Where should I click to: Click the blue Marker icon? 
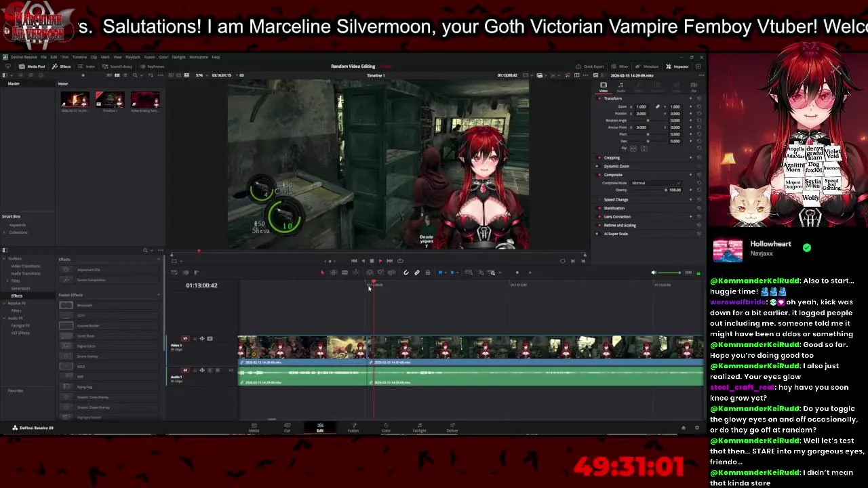coord(452,272)
